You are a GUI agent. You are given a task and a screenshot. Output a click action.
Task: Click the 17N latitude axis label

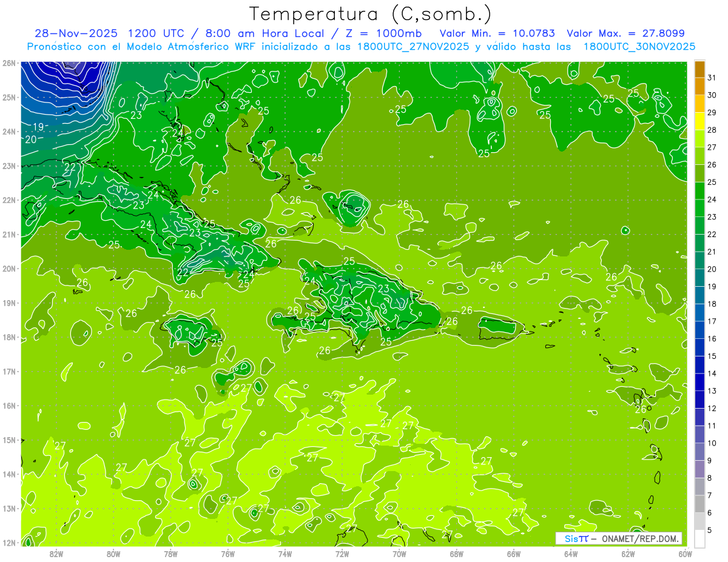point(8,371)
